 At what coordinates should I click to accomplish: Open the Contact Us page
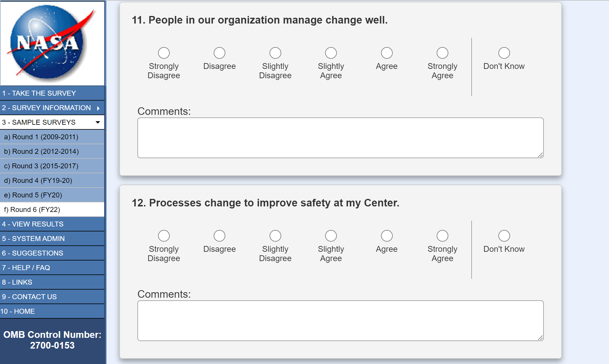[x=29, y=297]
